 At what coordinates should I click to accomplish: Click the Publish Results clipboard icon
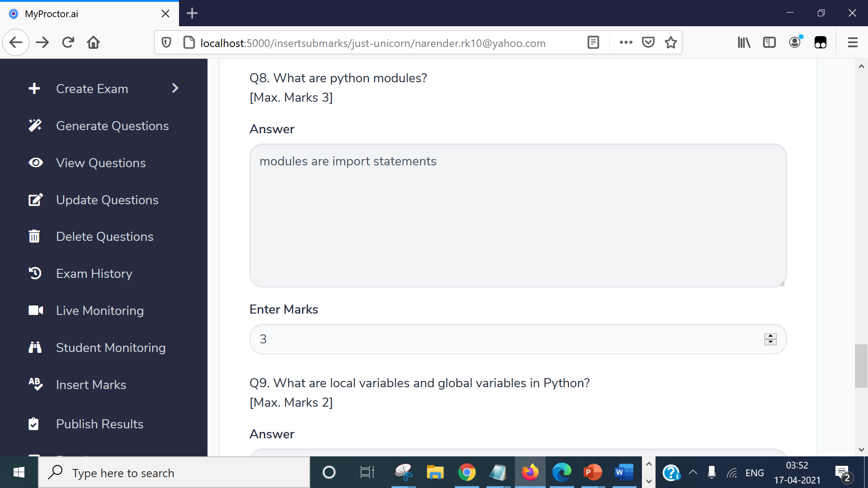pos(33,424)
